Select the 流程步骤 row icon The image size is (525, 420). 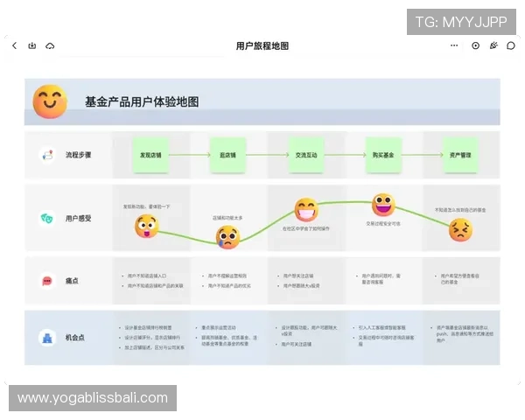[x=47, y=155]
